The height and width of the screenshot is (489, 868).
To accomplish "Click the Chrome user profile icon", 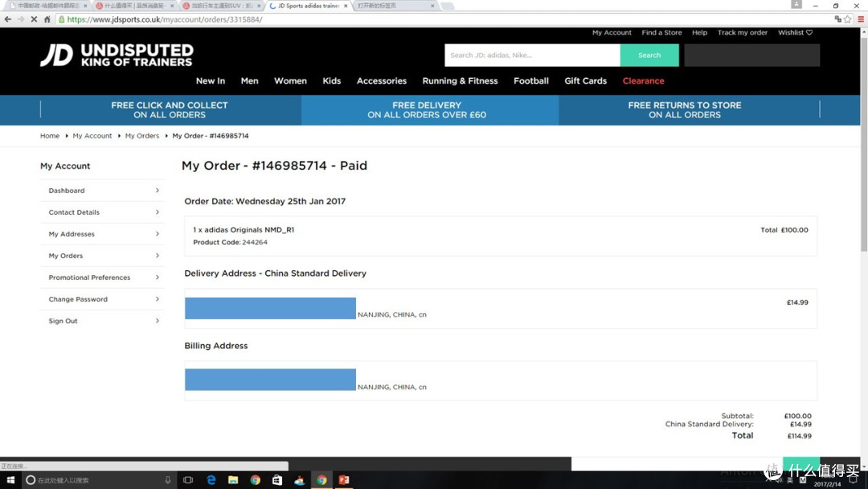I will (x=796, y=5).
